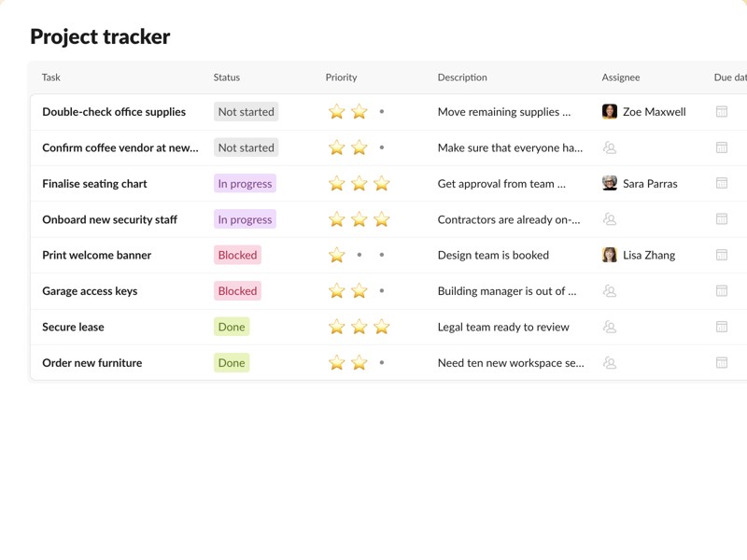The image size is (747, 560).
Task: Click the empty assignee icon for Garage access keys
Action: pyautogui.click(x=610, y=291)
